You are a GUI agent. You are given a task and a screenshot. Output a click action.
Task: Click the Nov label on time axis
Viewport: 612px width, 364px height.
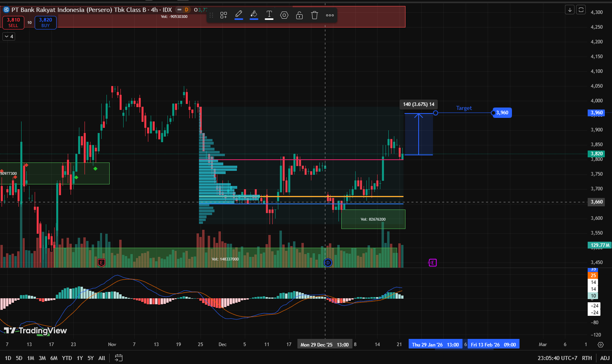[112, 344]
